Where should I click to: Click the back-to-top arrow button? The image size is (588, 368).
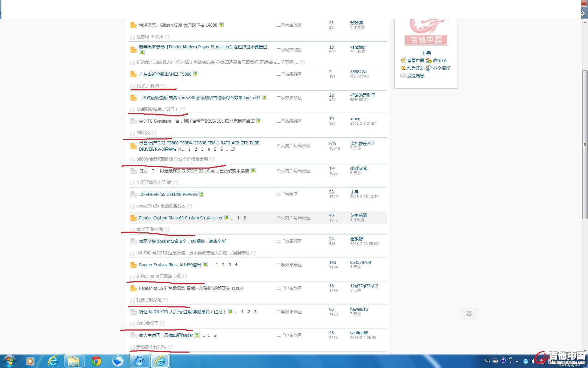pyautogui.click(x=469, y=313)
